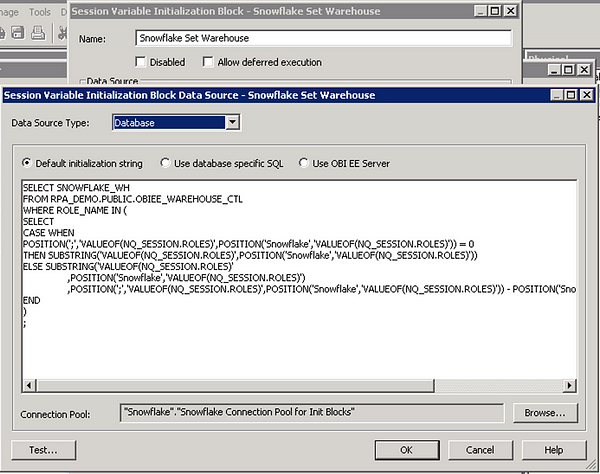This screenshot has width=600, height=474.
Task: Click SELECT SNOWFLAKE_WH line in SQL text
Action: [76, 188]
